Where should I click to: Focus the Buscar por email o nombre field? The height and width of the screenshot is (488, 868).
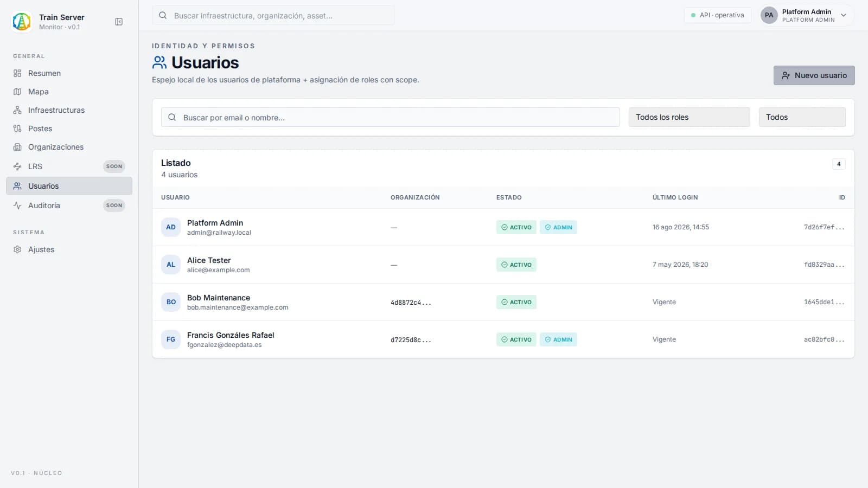point(391,117)
